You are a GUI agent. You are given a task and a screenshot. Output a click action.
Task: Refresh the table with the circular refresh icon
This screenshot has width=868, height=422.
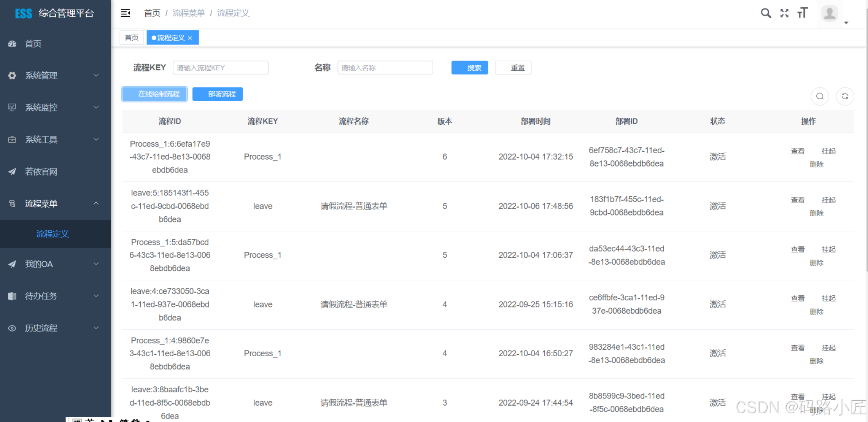click(x=845, y=96)
